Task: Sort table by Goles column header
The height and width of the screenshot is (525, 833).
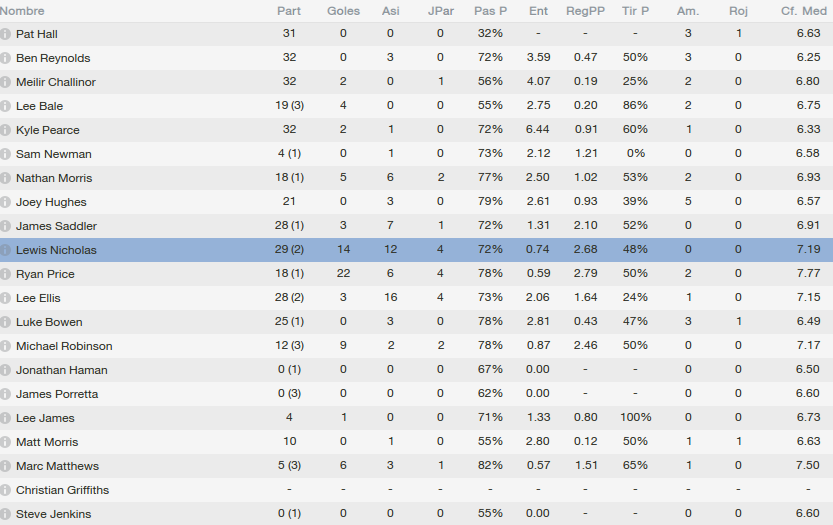Action: coord(344,11)
